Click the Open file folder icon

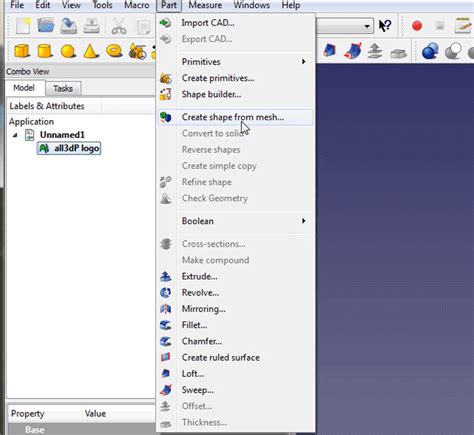46,25
